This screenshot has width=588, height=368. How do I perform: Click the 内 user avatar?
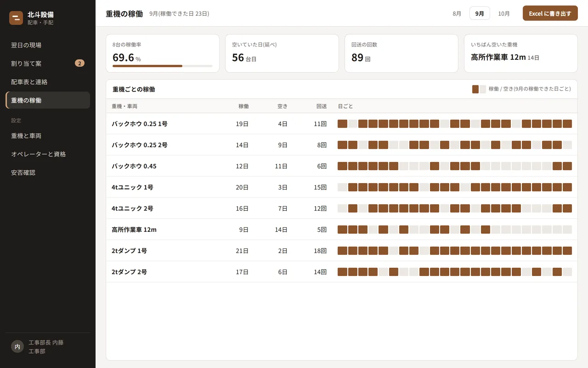tap(17, 347)
